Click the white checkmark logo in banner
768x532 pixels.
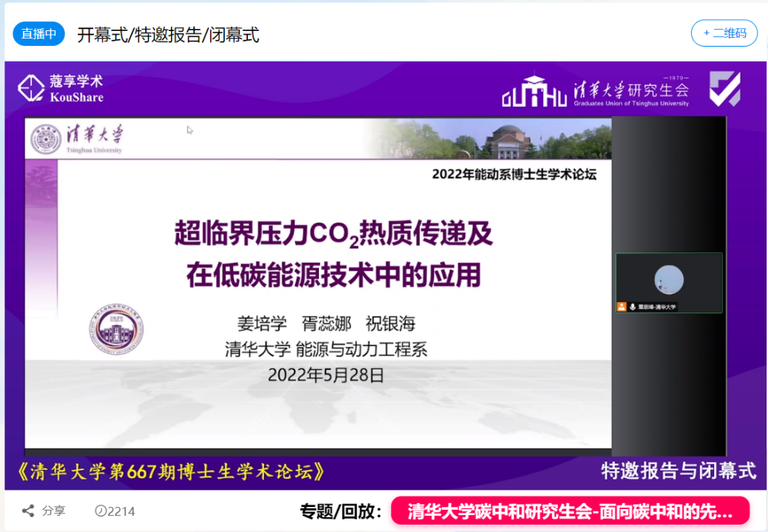click(725, 89)
